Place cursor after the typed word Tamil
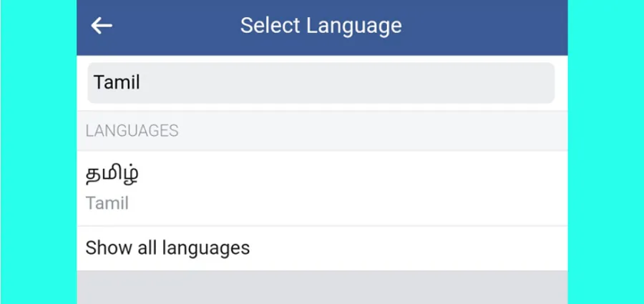The width and height of the screenshot is (644, 304). [x=141, y=82]
